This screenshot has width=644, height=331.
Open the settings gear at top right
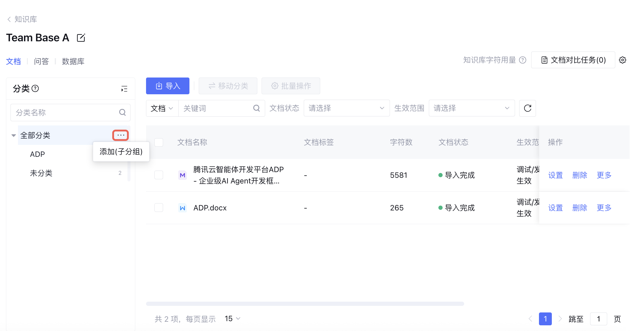point(622,60)
